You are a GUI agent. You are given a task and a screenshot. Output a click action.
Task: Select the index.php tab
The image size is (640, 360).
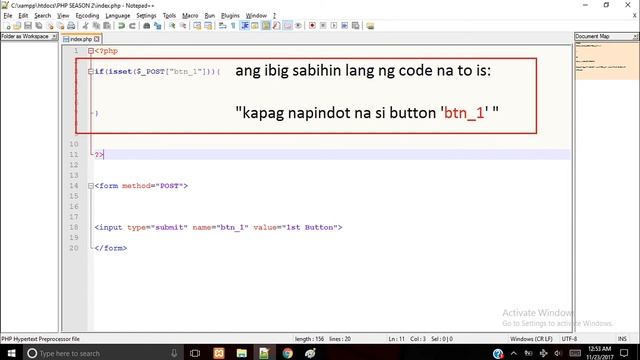[81, 39]
